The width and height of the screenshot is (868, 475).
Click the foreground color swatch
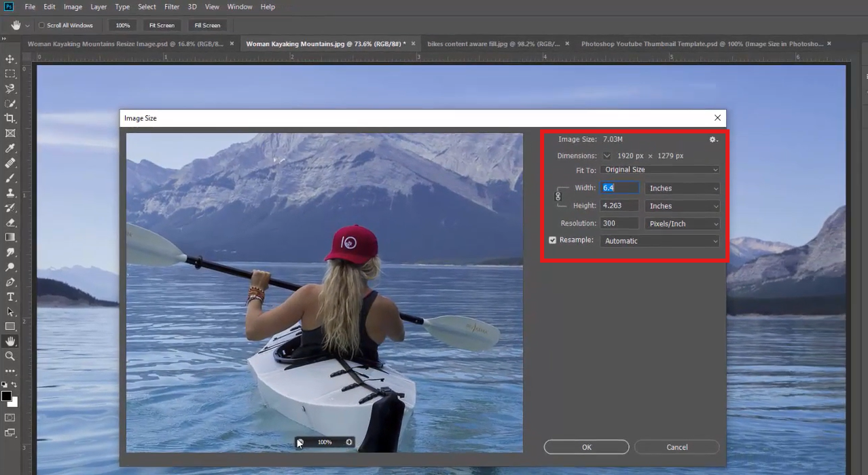pos(6,396)
